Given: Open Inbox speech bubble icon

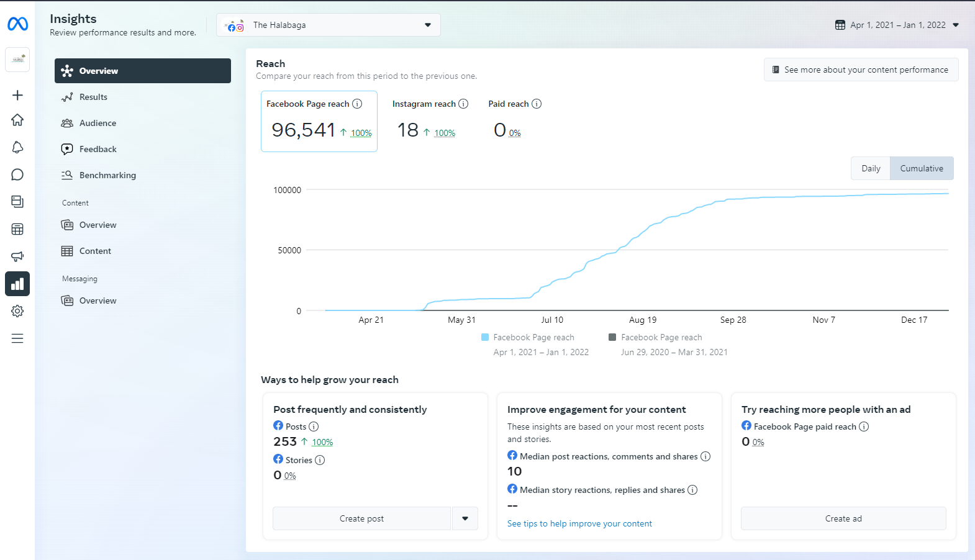Looking at the screenshot, I should tap(17, 174).
